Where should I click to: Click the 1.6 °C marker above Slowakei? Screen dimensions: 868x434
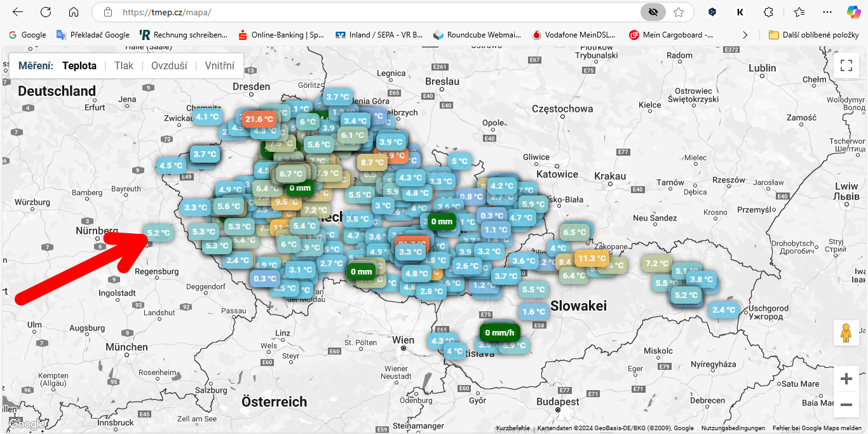533,311
